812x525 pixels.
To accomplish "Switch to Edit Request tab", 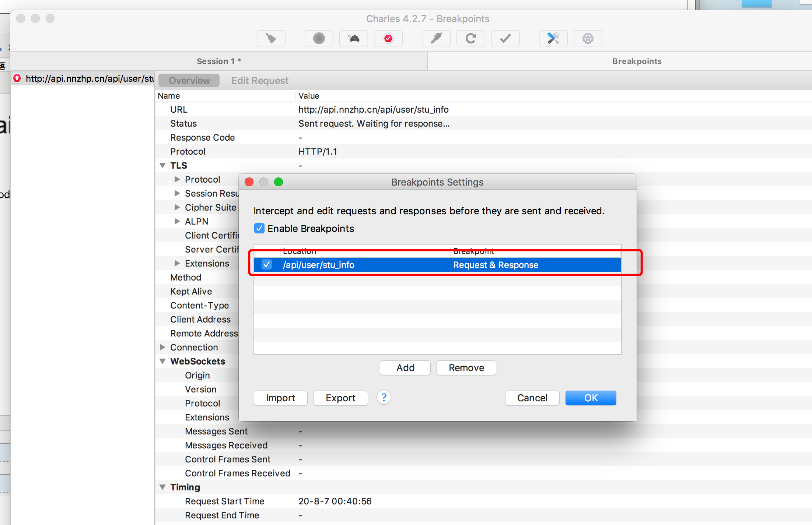I will pos(260,81).
